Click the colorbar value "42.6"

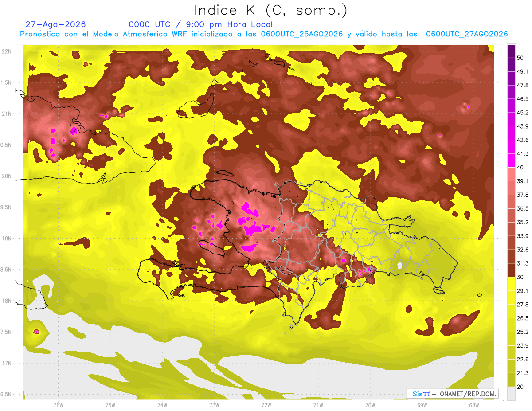(522, 140)
